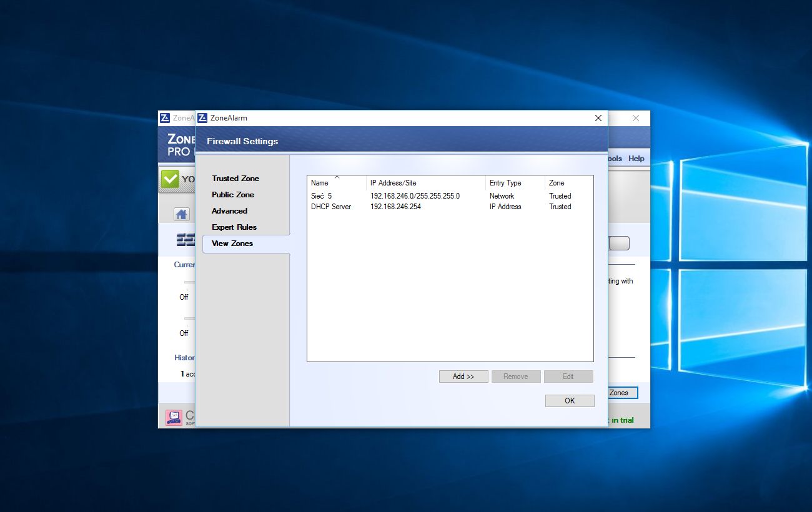Screen dimensions: 812x512
Task: Click the computer icon at main window bottom-left
Action: tap(174, 418)
